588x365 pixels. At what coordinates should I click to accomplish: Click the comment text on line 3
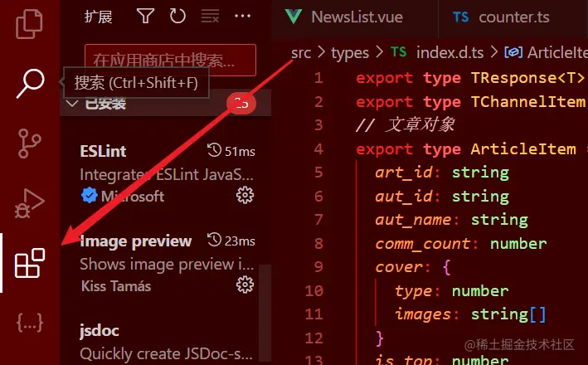pos(406,124)
